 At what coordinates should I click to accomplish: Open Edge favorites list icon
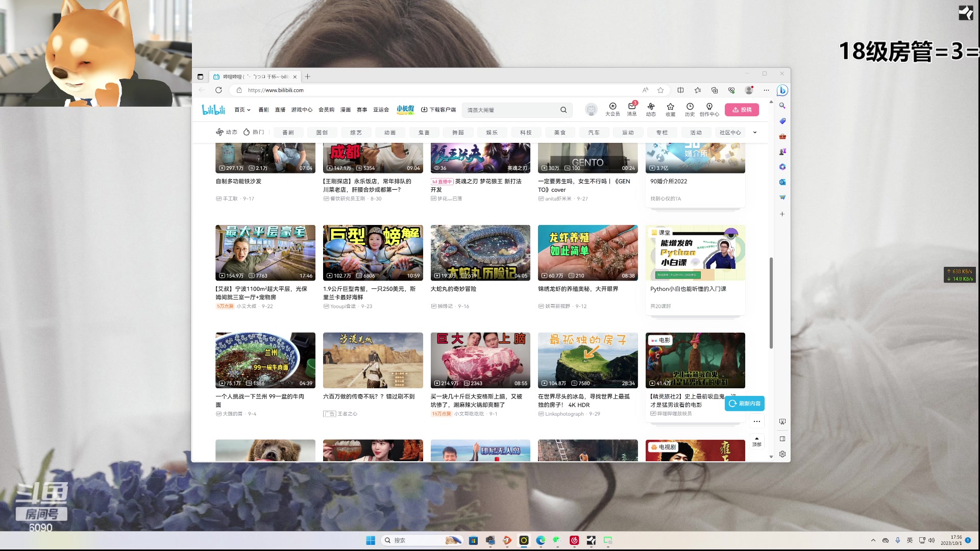pos(698,90)
